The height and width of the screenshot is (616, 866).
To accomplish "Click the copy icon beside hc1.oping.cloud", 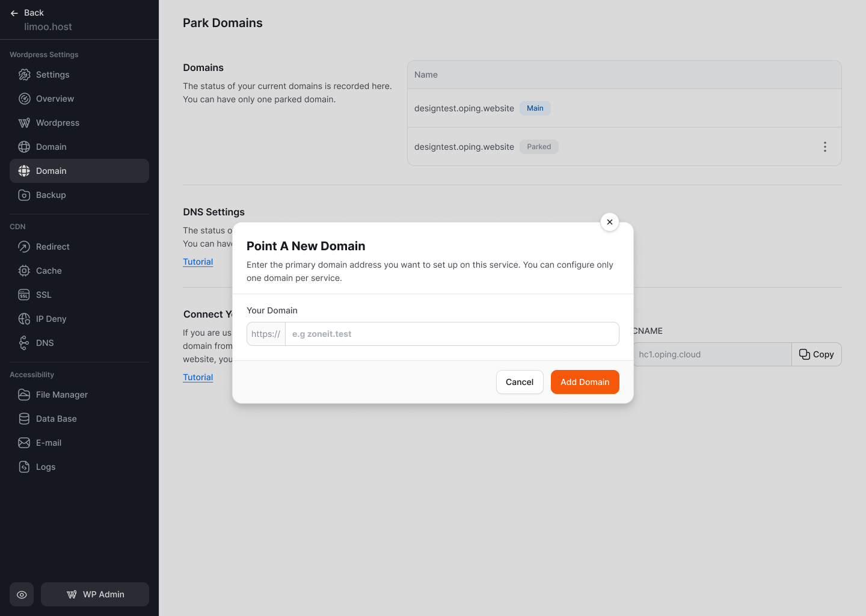I will coord(804,354).
